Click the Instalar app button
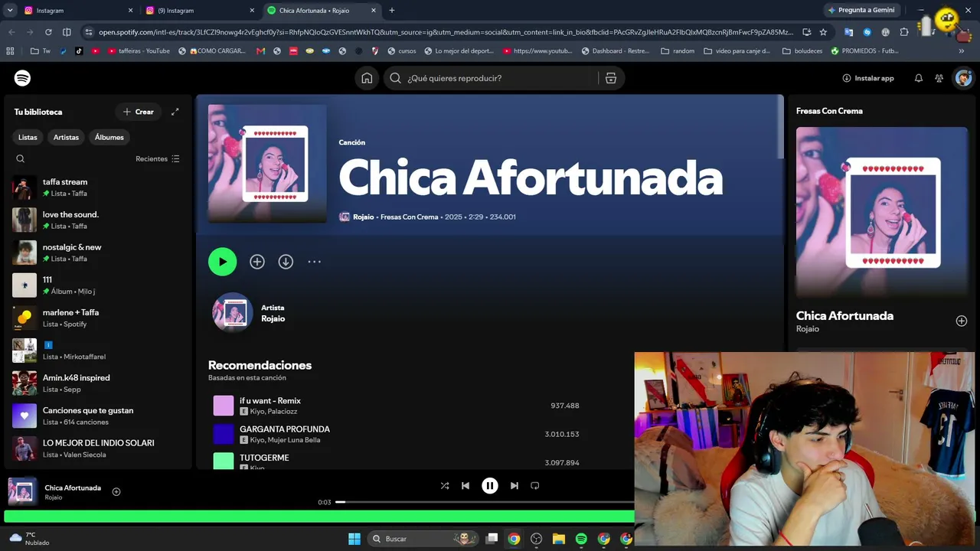This screenshot has width=980, height=551. (868, 78)
